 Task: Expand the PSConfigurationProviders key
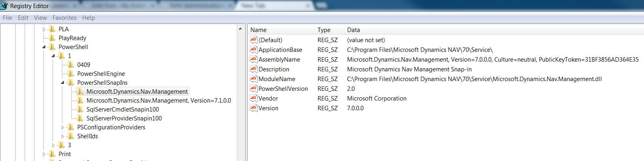click(63, 127)
